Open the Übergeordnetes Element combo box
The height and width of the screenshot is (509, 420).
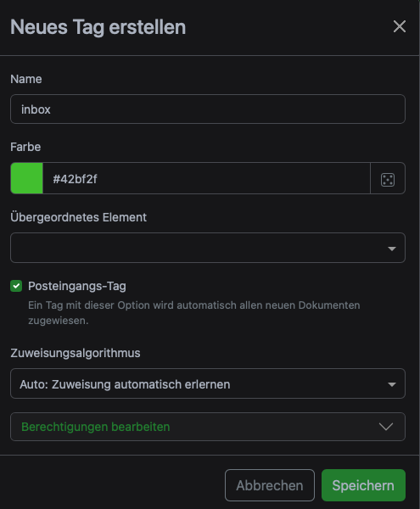pyautogui.click(x=208, y=248)
